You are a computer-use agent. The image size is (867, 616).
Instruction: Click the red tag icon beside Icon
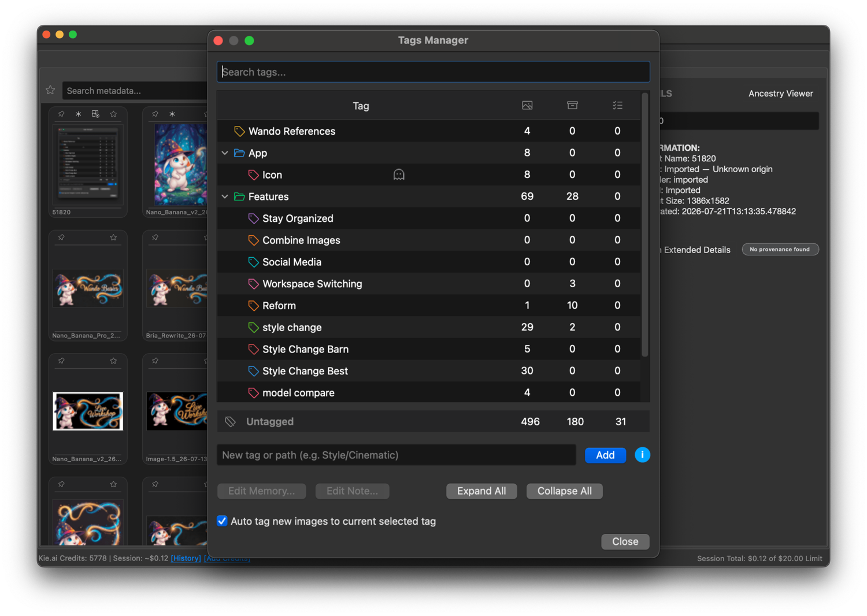coord(253,175)
